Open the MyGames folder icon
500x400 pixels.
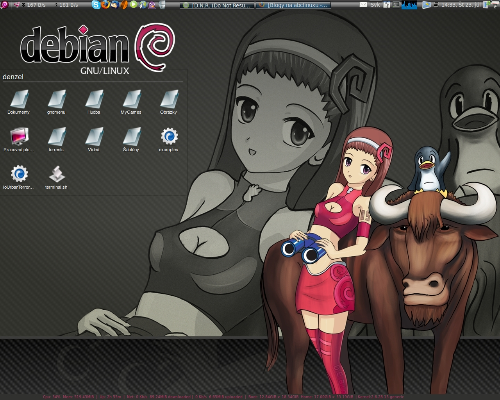coord(132,100)
